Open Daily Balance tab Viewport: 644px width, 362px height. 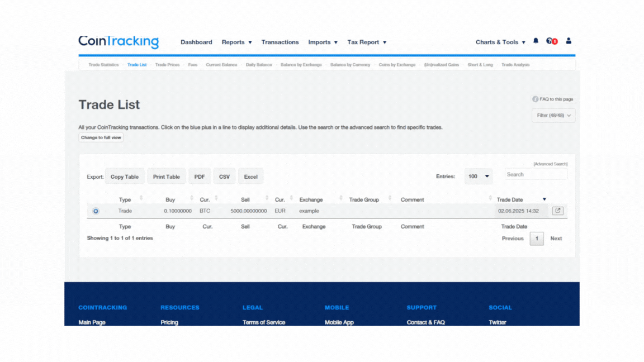[x=259, y=65]
